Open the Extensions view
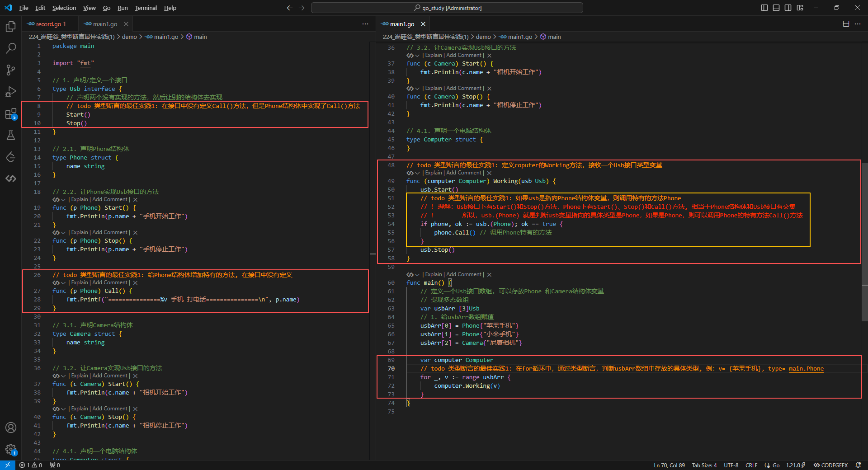This screenshot has width=868, height=470. coord(11,114)
